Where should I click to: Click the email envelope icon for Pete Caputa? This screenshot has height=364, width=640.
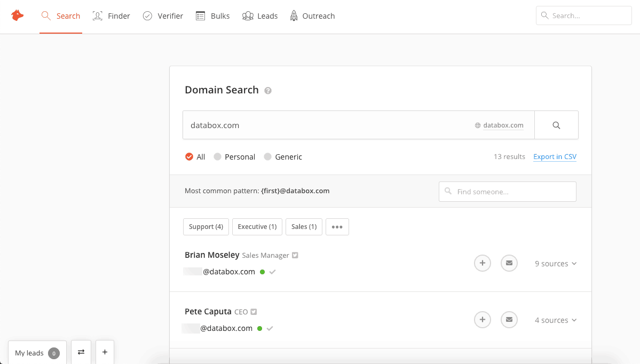[509, 320]
